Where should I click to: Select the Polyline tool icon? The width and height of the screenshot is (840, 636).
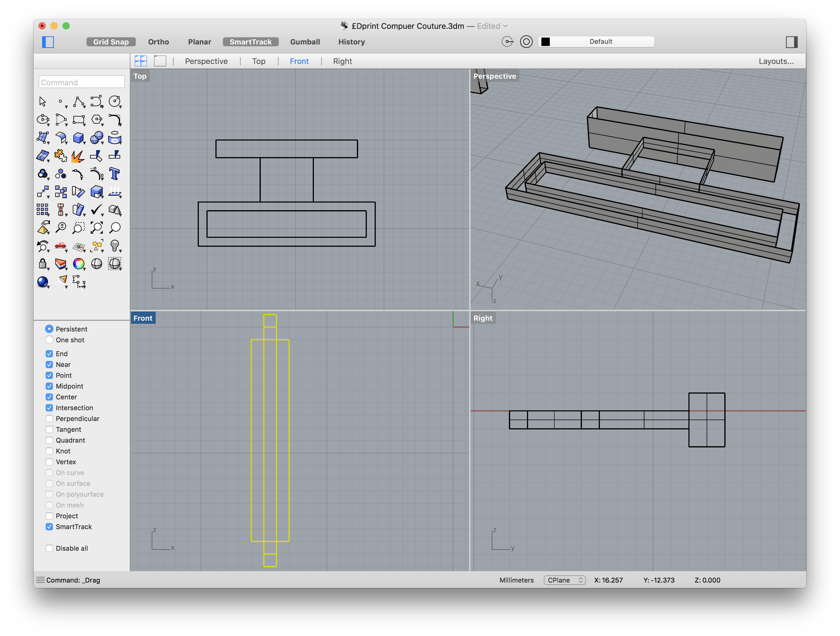click(79, 102)
